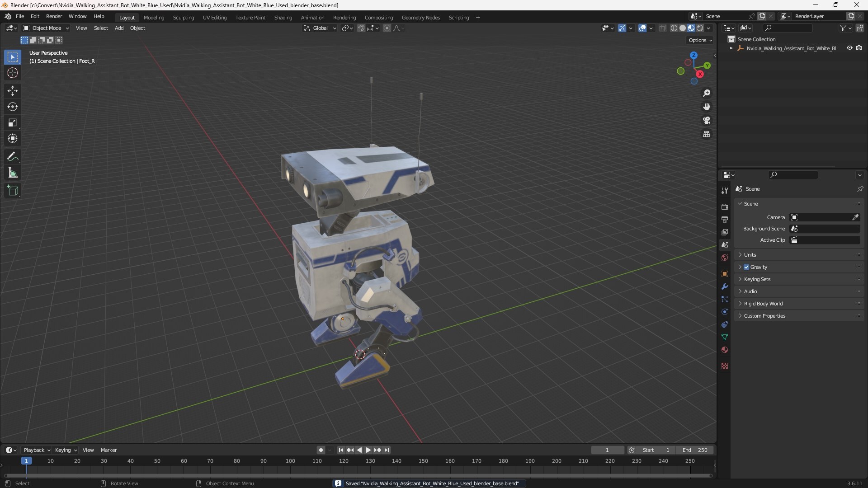Toggle proportional editing button
The height and width of the screenshot is (488, 868).
[x=387, y=28]
